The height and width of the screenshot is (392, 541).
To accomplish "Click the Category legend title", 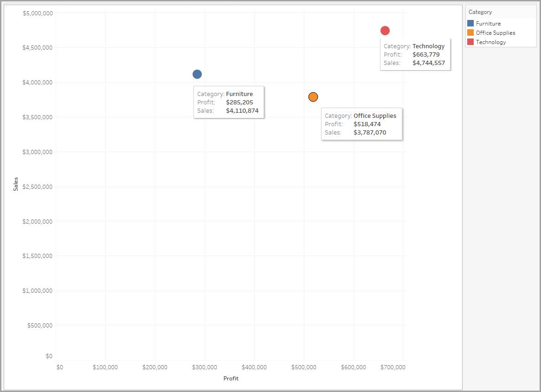I will click(x=480, y=12).
